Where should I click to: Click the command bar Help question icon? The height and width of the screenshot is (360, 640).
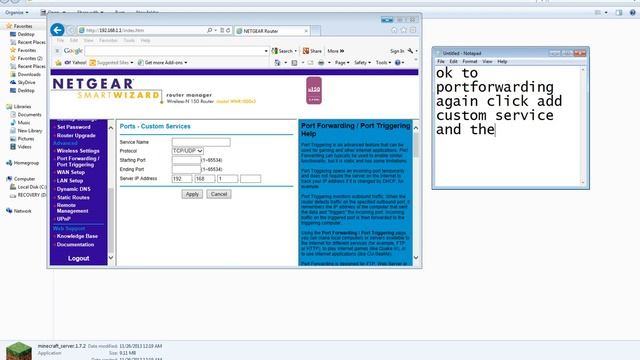[398, 62]
